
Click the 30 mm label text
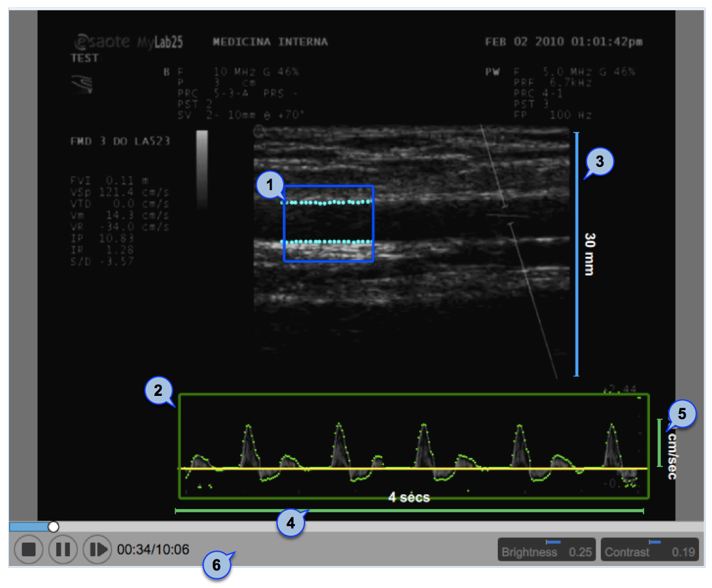coord(589,254)
